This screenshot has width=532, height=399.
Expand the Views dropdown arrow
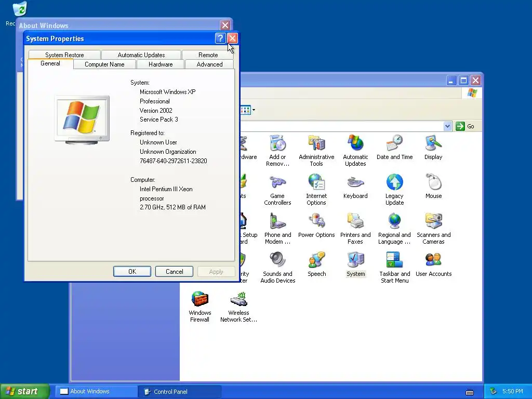pos(254,110)
